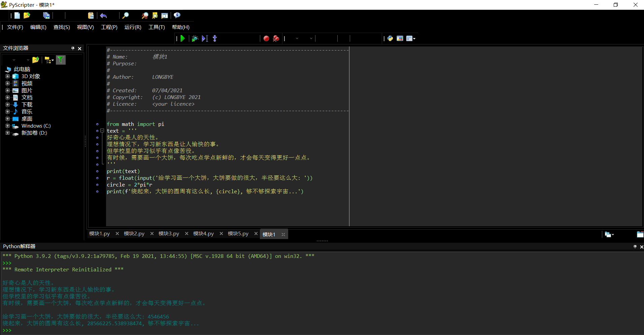644x335 pixels.
Task: Open the Find magnifier tool
Action: click(x=125, y=15)
